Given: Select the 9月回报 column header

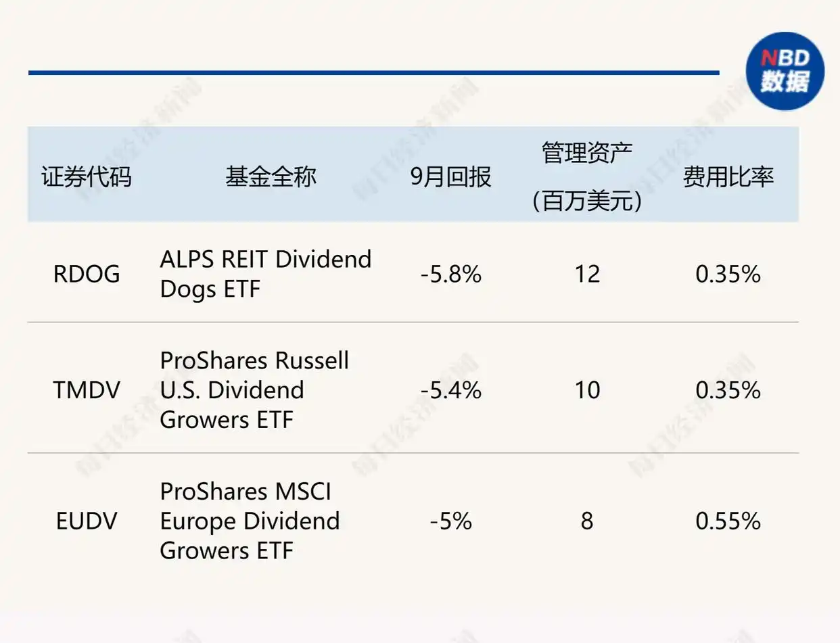Looking at the screenshot, I should (x=450, y=176).
